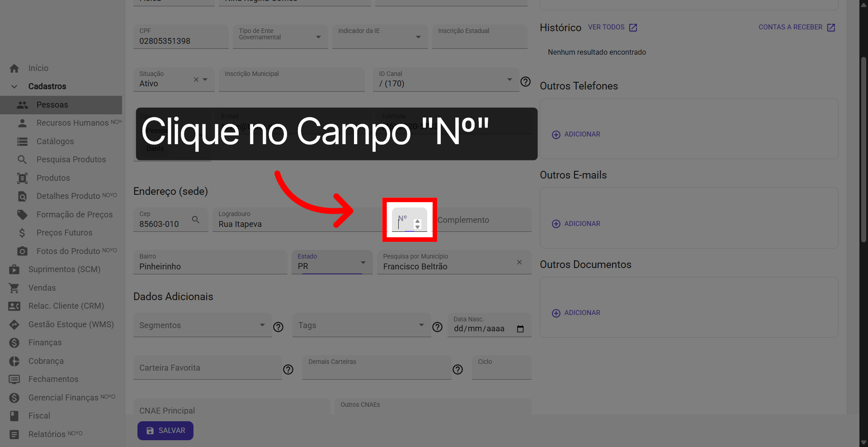Open the calendar icon in Data Nasc. field
The height and width of the screenshot is (447, 868).
(x=520, y=329)
